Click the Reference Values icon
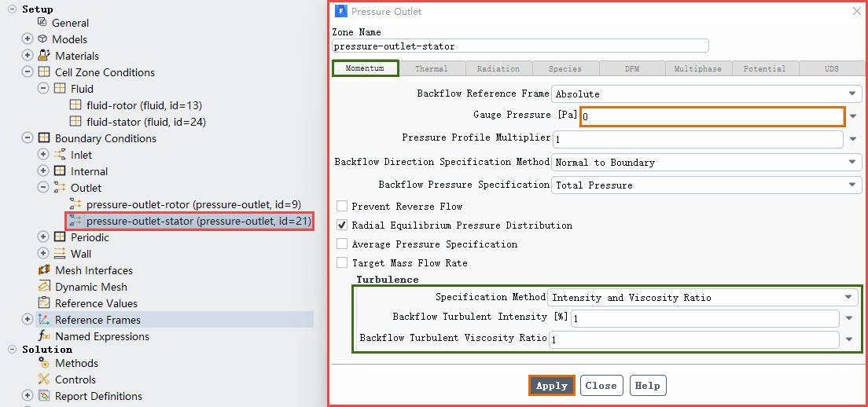This screenshot has width=868, height=407. click(x=44, y=303)
